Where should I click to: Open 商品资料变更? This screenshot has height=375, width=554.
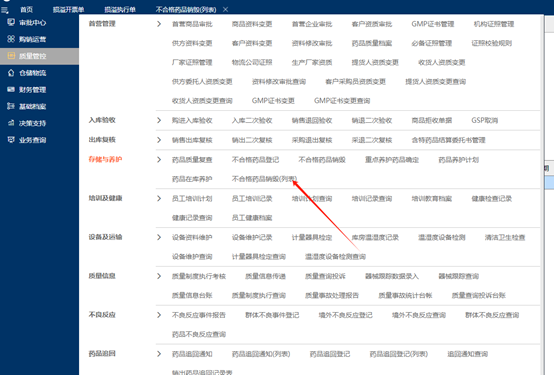point(252,24)
